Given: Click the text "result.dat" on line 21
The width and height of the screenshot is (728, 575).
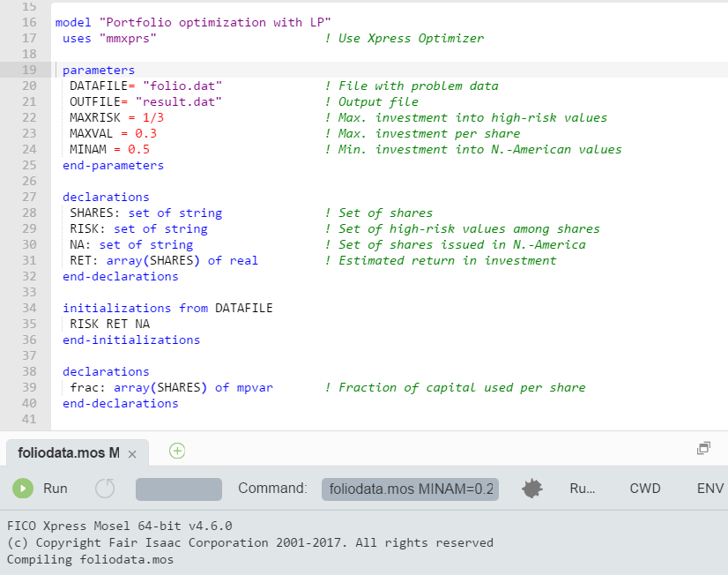Looking at the screenshot, I should click(179, 101).
